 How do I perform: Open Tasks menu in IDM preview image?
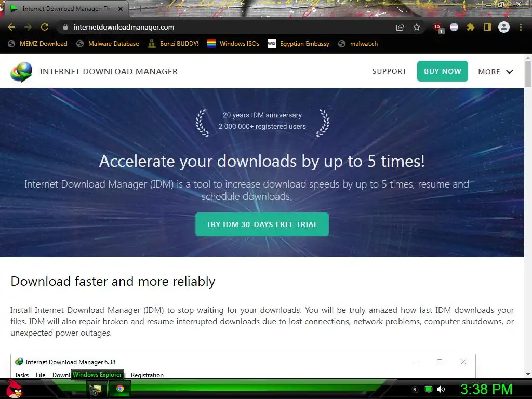tap(21, 375)
